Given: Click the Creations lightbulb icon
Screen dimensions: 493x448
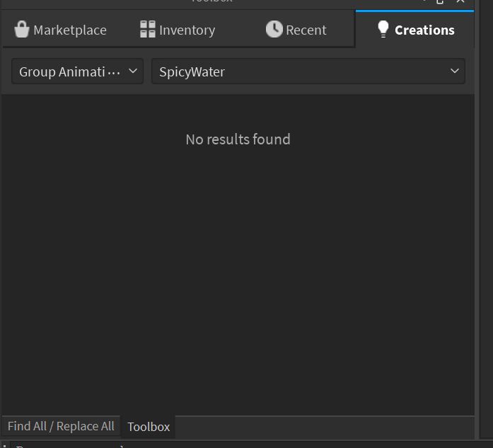Looking at the screenshot, I should point(383,29).
